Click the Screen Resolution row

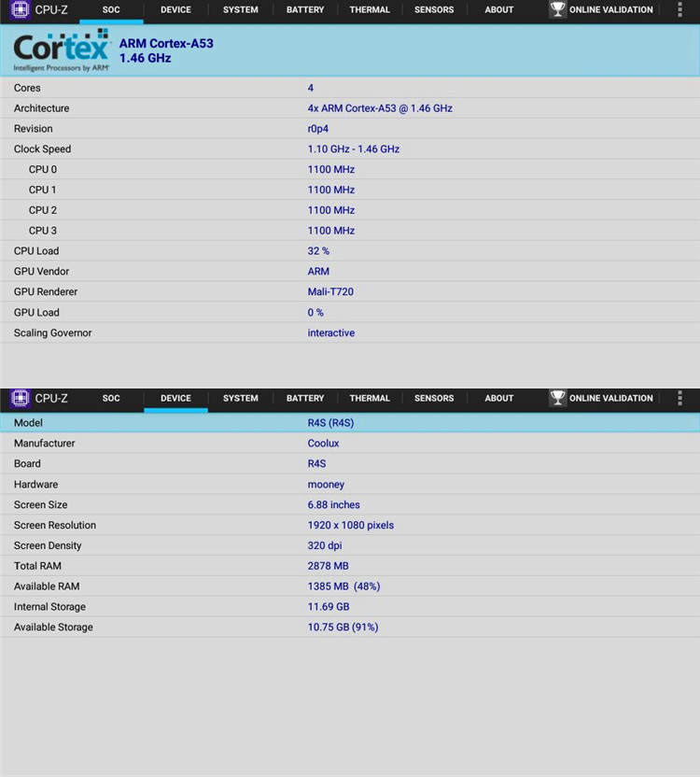(350, 526)
